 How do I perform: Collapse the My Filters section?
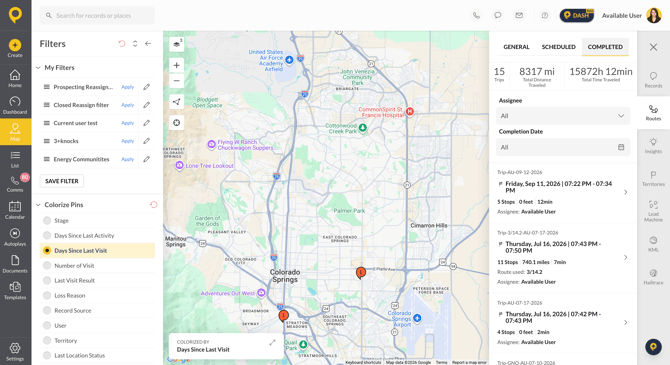(38, 68)
